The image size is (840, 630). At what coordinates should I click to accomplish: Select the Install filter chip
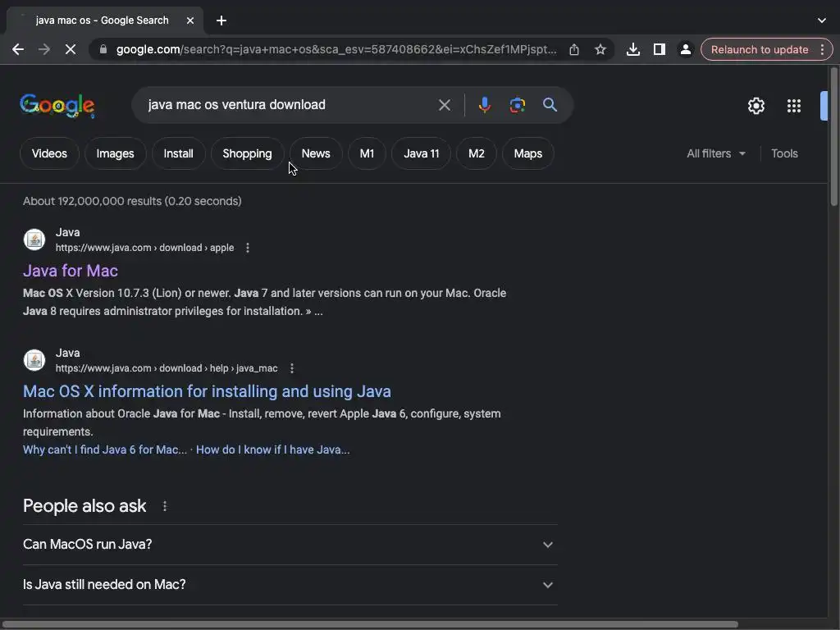tap(178, 153)
